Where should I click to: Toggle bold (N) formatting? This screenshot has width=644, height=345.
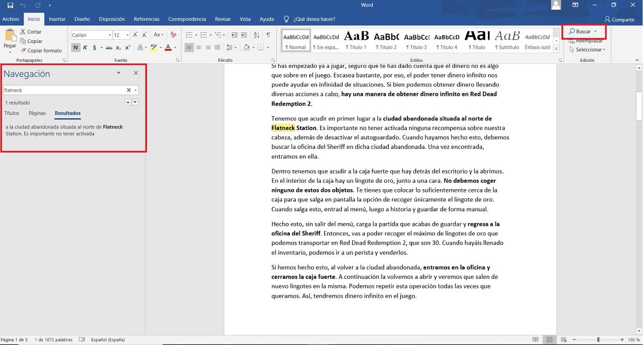pos(76,47)
